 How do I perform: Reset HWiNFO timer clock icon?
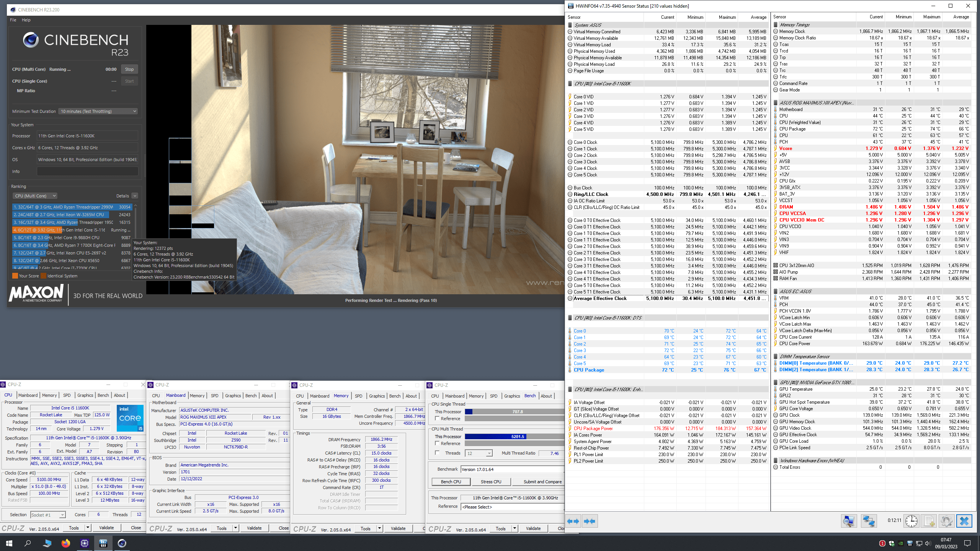(911, 521)
